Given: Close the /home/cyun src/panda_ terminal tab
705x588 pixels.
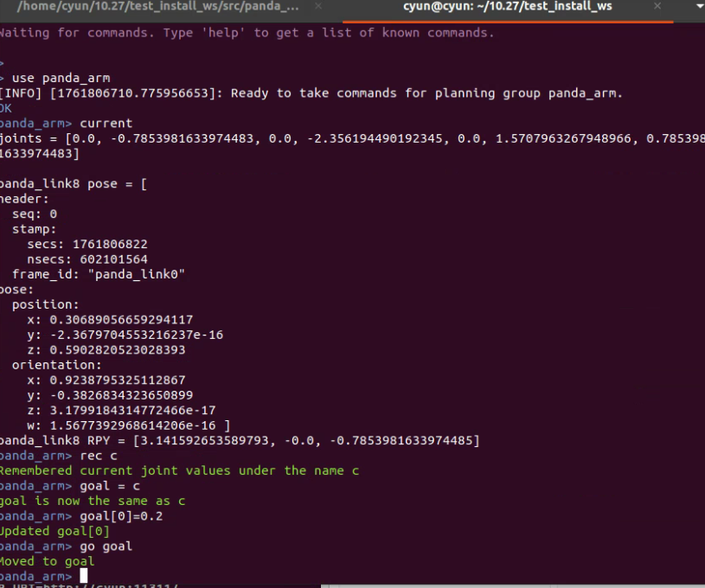Looking at the screenshot, I should tap(318, 6).
